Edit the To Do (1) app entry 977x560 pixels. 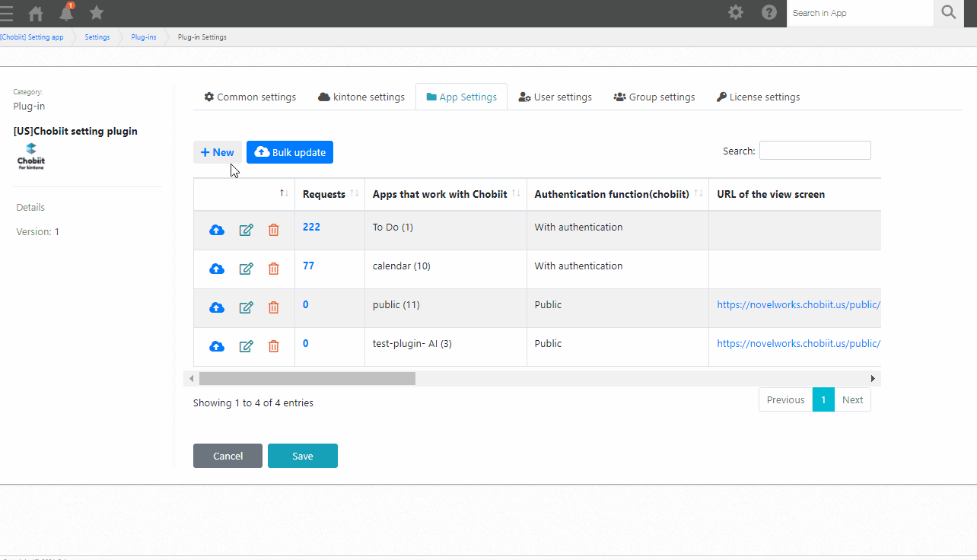point(246,230)
